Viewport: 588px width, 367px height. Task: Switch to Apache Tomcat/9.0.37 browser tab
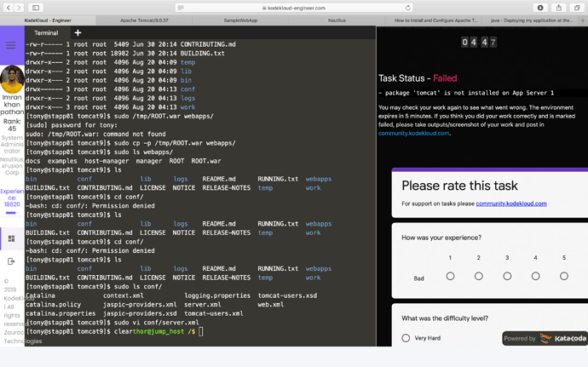[144, 20]
